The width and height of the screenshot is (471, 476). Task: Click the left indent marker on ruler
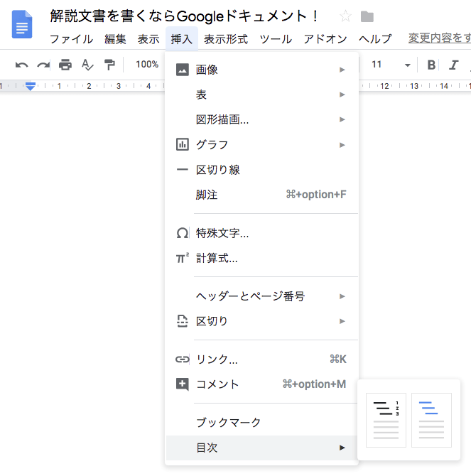click(31, 87)
